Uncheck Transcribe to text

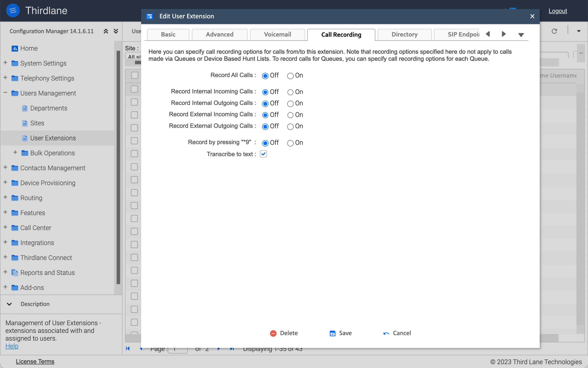point(263,154)
